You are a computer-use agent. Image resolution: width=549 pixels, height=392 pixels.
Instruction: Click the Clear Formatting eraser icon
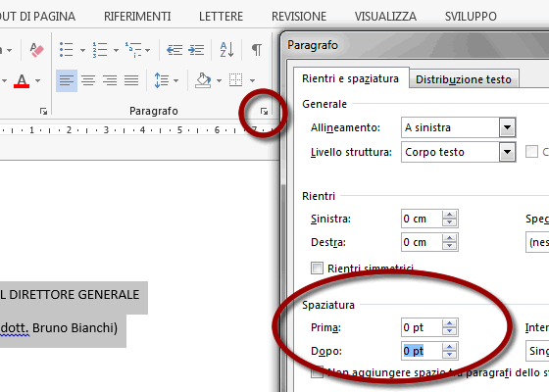36,50
